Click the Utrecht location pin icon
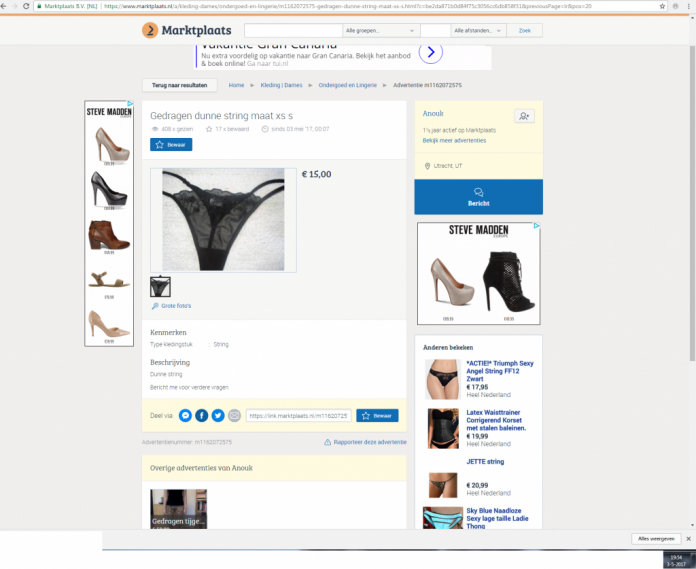The height and width of the screenshot is (569, 696). (x=427, y=166)
